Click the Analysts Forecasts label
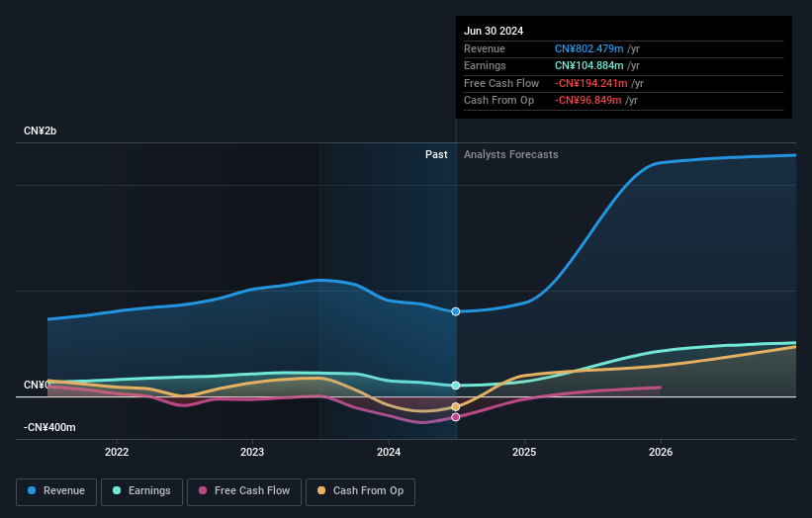The image size is (812, 518). (x=511, y=155)
